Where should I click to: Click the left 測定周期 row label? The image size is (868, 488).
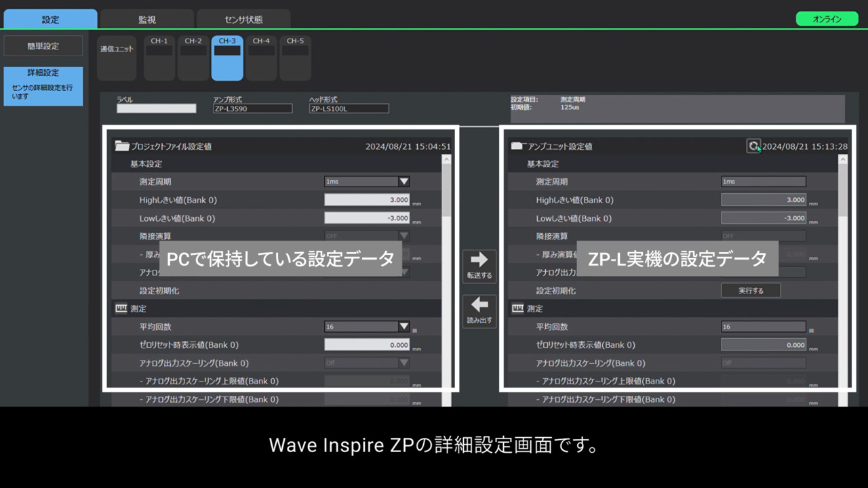point(155,182)
